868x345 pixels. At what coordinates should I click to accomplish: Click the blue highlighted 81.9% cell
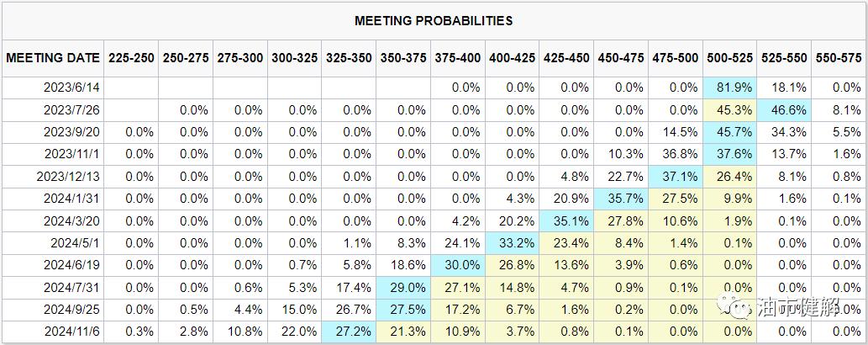coord(729,88)
